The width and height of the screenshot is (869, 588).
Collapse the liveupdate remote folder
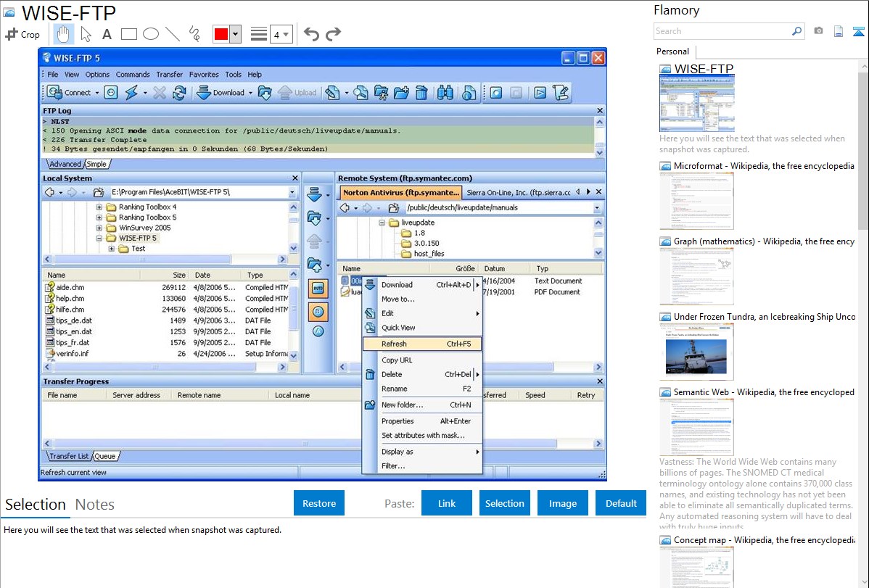[382, 223]
